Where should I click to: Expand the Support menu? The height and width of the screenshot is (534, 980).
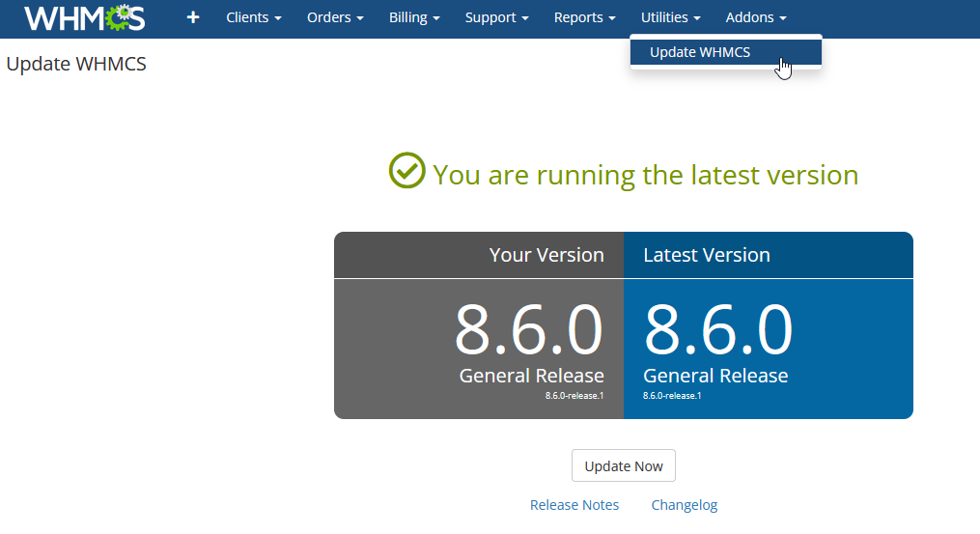[x=497, y=17]
